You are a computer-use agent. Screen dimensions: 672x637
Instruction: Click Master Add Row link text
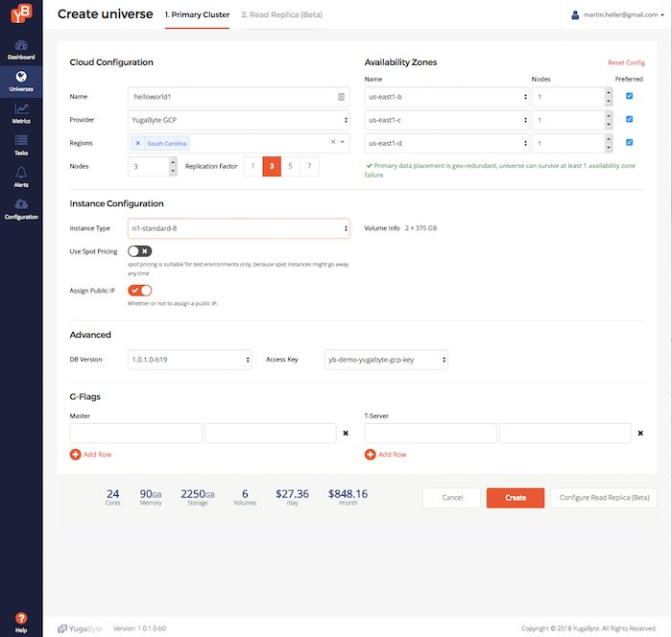[97, 454]
